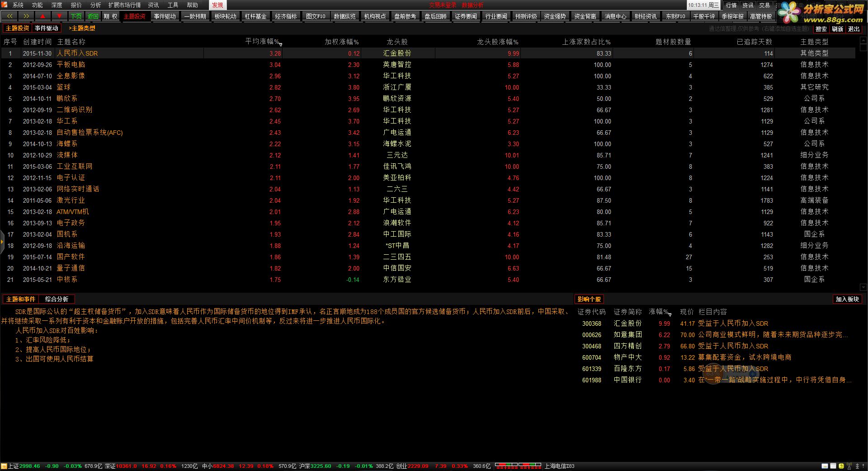Click the double up-arrow icon in status bar
The width and height of the screenshot is (868, 471).
857,466
